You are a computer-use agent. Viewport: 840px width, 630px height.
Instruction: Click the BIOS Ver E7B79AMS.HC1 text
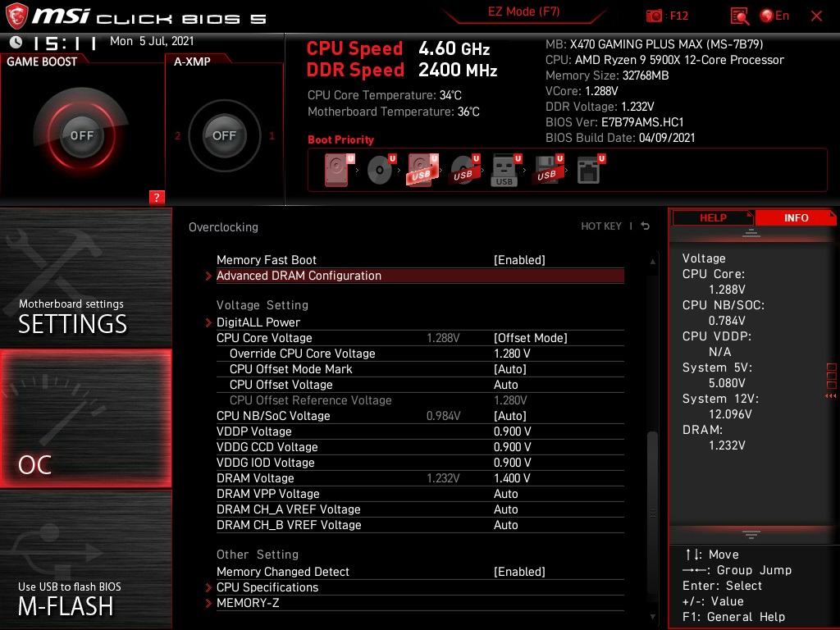click(x=614, y=122)
